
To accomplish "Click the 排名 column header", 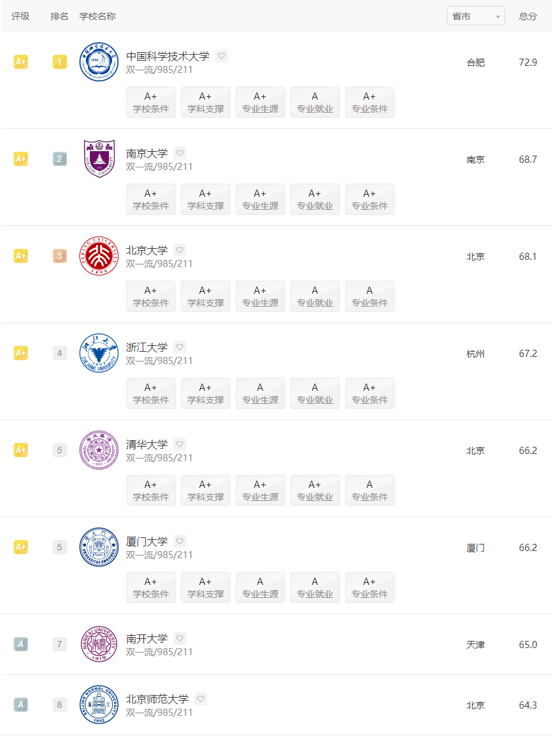I will pos(59,16).
